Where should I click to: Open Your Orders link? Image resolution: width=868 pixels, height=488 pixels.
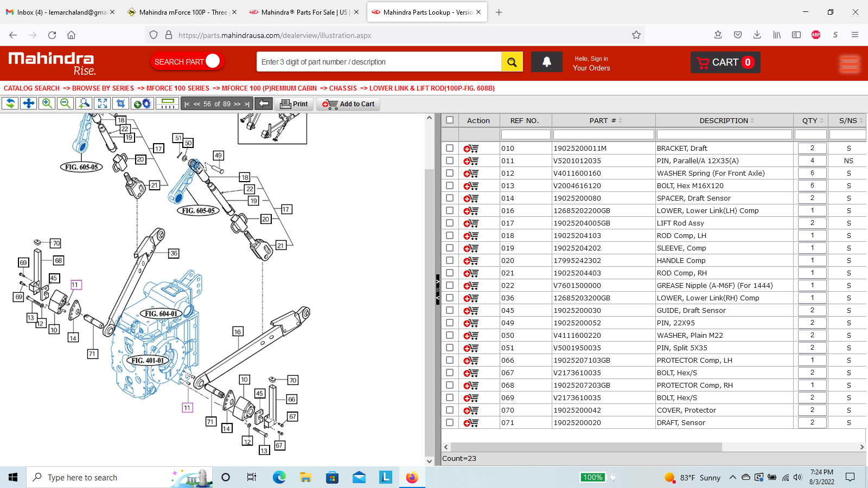click(x=591, y=68)
